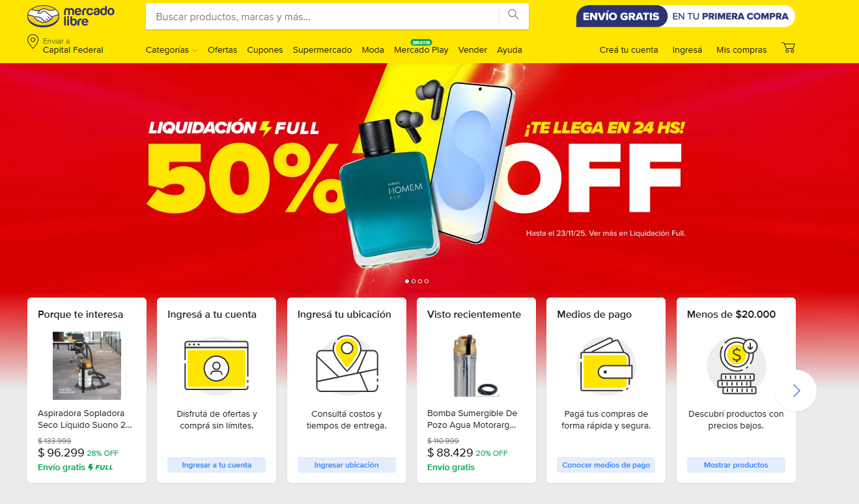Expand the Categorías dropdown
859x504 pixels.
pos(171,50)
